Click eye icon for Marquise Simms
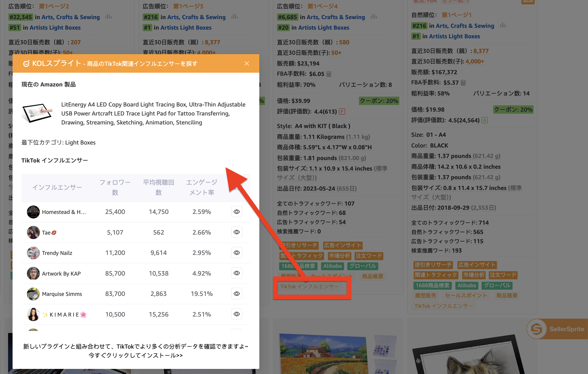 click(x=237, y=294)
